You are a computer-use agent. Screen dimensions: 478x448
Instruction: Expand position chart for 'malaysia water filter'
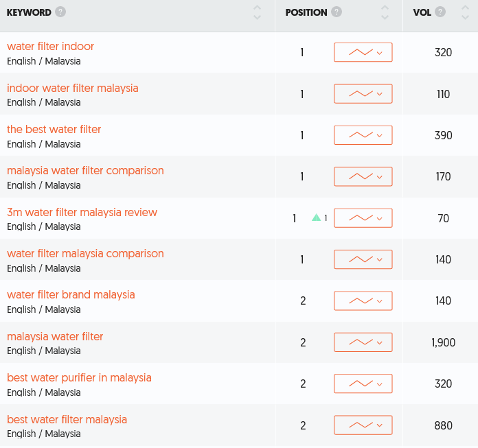tap(363, 342)
